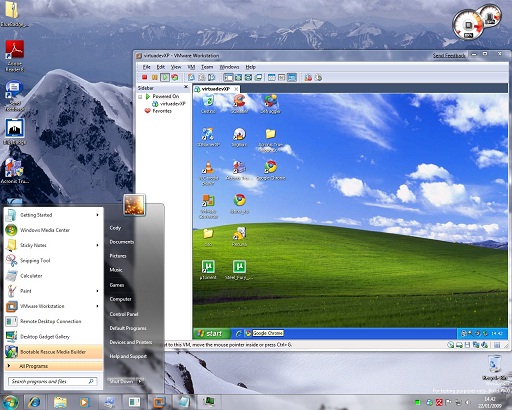512x410 pixels.
Task: Open the Help menu in VMware
Action: tap(250, 67)
